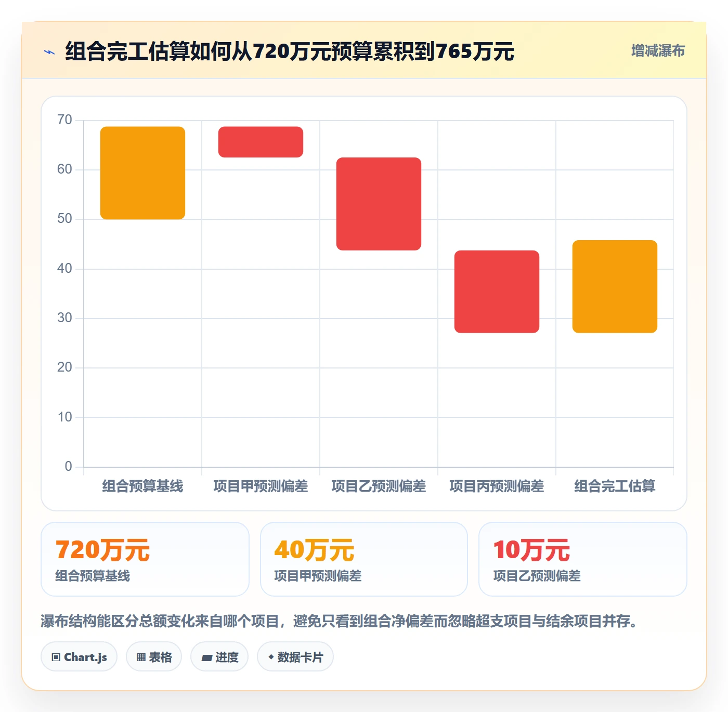The height and width of the screenshot is (712, 728).
Task: Click the x-axis label 组合预算基线
Action: (142, 486)
